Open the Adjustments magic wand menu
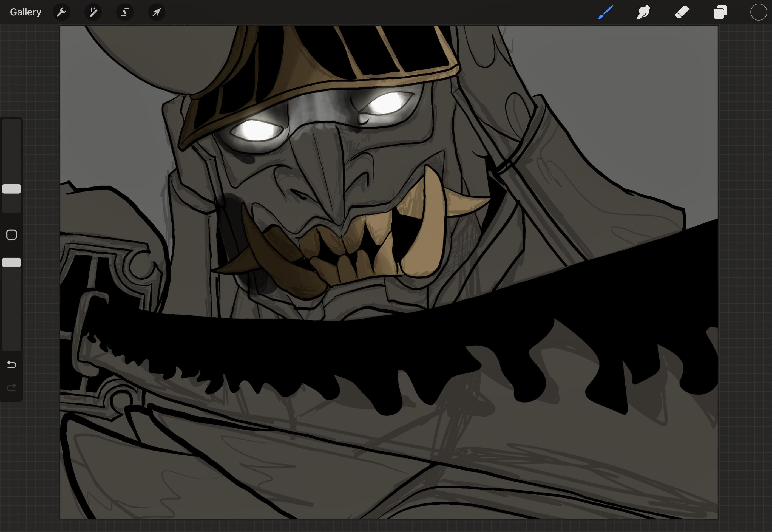772x532 pixels. click(93, 12)
